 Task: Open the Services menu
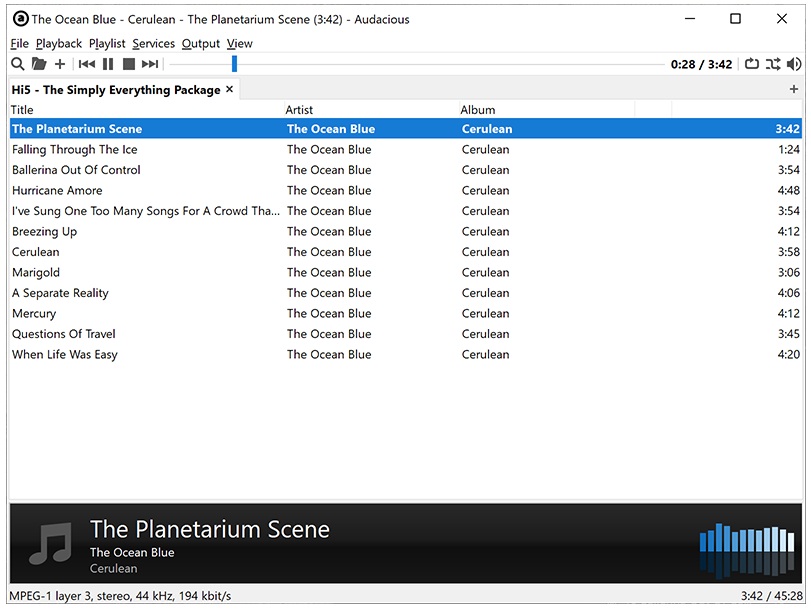[153, 43]
